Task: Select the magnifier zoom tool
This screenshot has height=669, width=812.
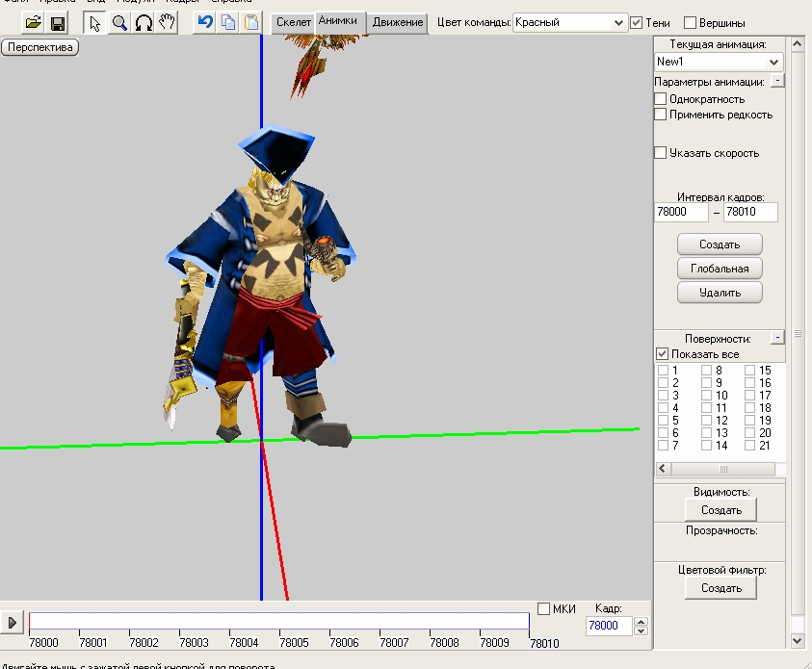Action: tap(119, 22)
